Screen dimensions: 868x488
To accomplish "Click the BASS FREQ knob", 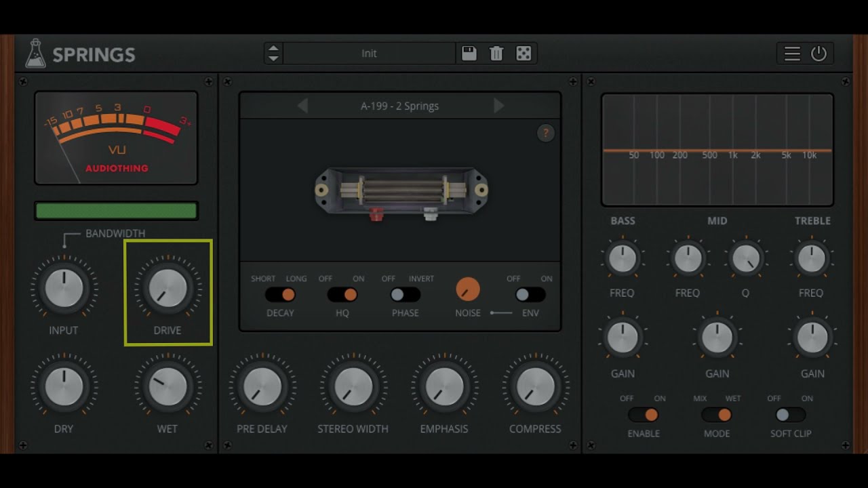I will (623, 258).
